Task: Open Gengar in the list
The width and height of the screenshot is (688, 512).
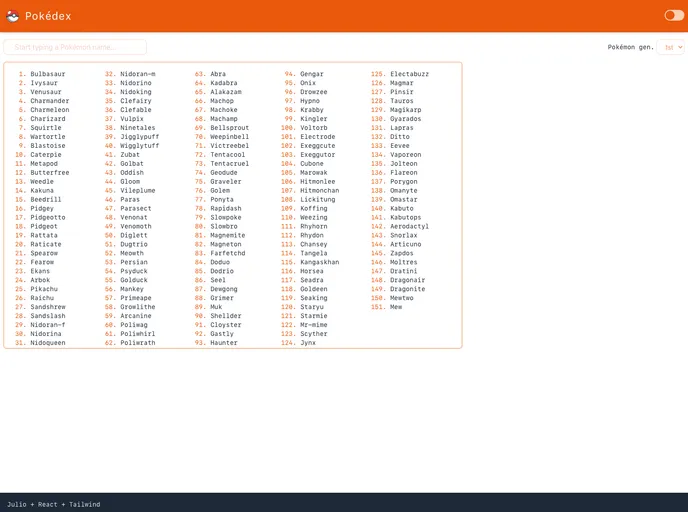Action: pyautogui.click(x=311, y=74)
